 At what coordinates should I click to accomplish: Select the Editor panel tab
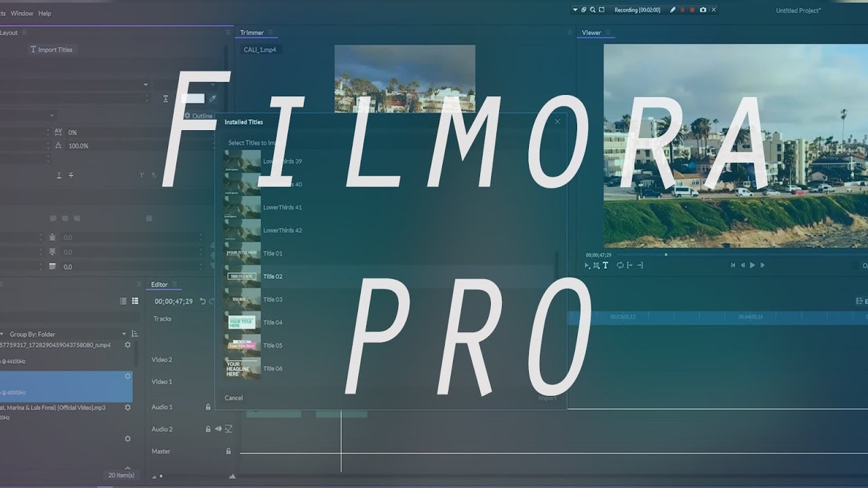pyautogui.click(x=159, y=285)
